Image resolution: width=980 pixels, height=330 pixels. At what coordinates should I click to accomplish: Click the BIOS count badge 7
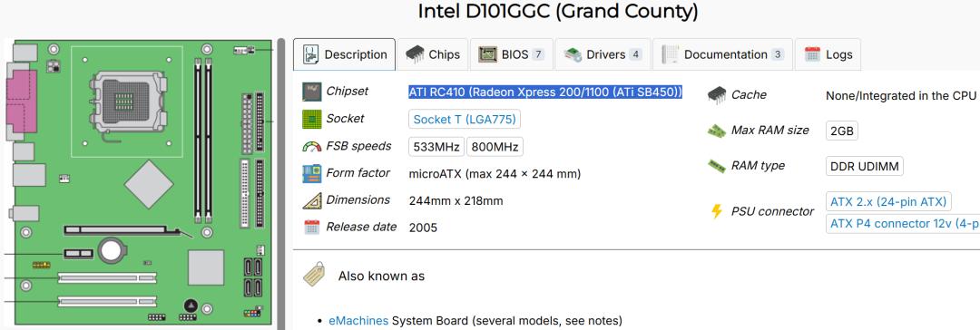point(538,54)
